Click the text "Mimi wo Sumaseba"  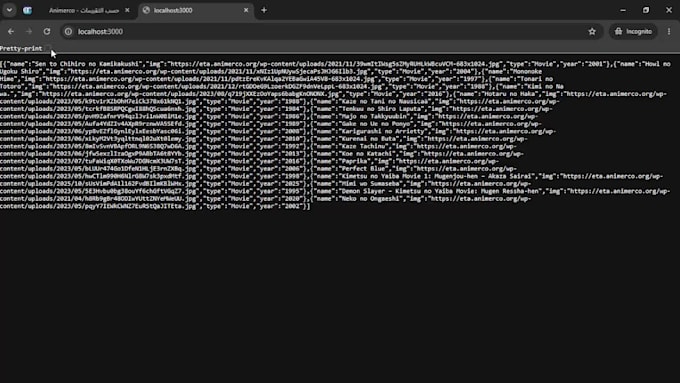pyautogui.click(x=370, y=183)
